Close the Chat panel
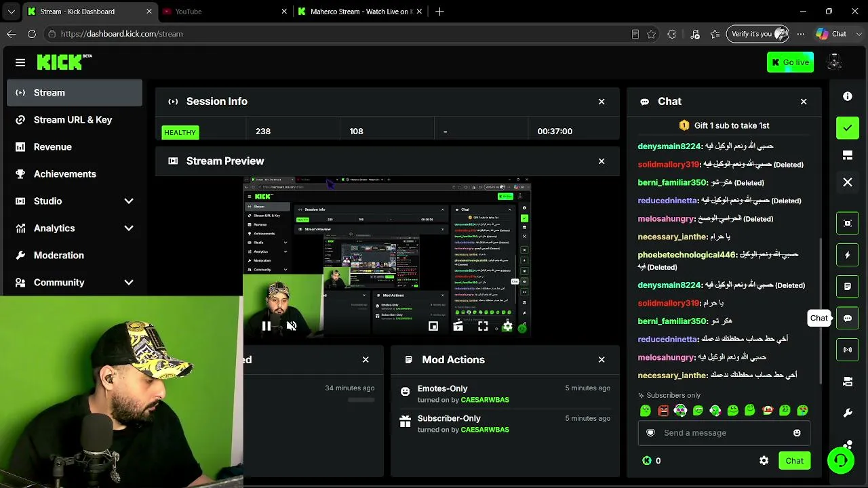This screenshot has width=868, height=488. [804, 102]
